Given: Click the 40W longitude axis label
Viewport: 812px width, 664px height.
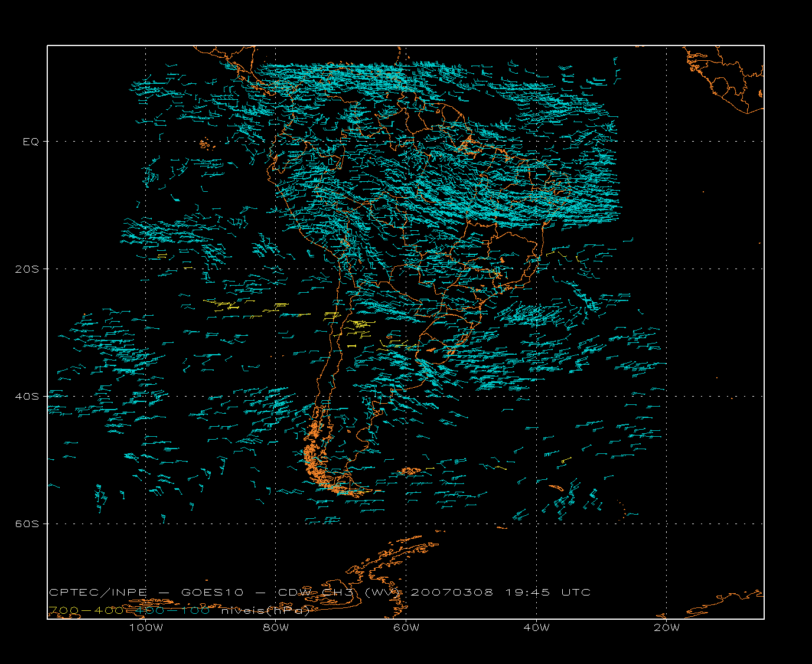Looking at the screenshot, I should pyautogui.click(x=536, y=627).
